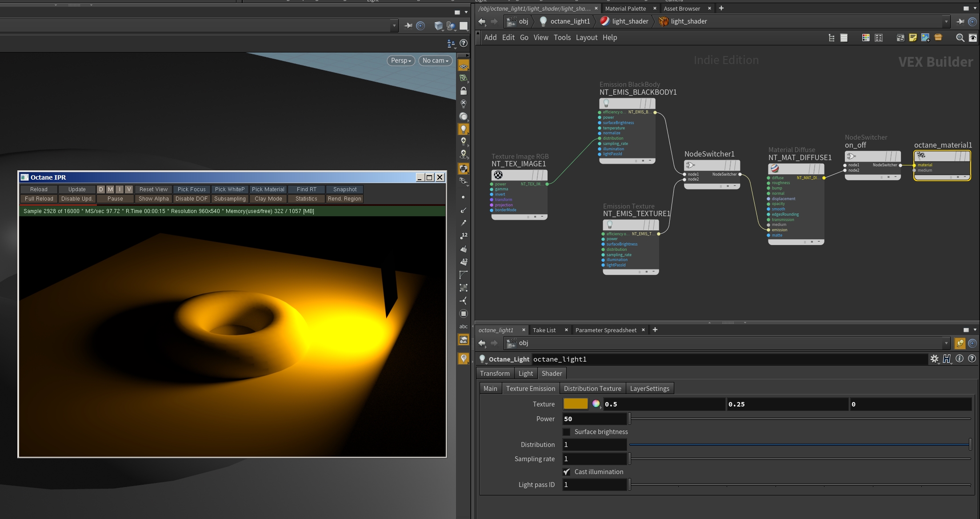Click the gear settings icon for octane_light1
Viewport: 980px width, 519px height.
tap(934, 359)
